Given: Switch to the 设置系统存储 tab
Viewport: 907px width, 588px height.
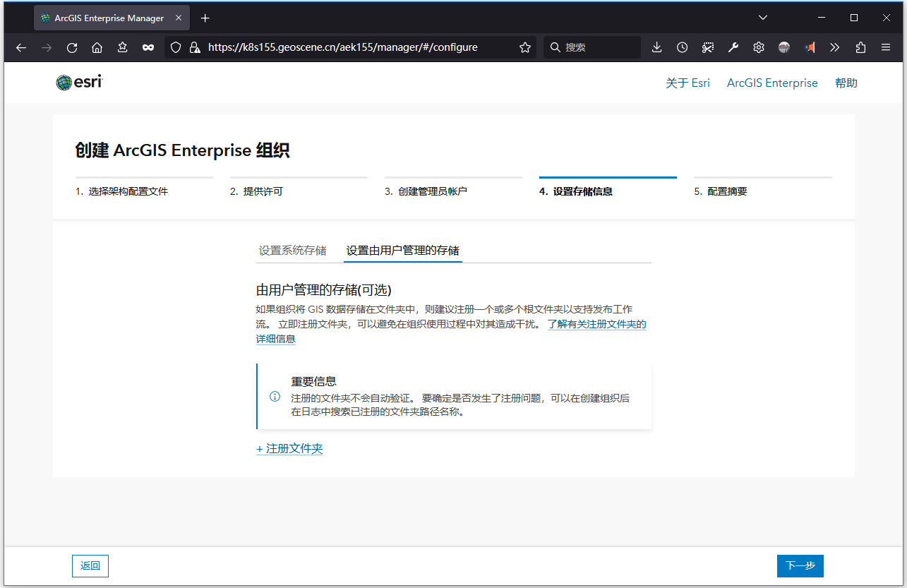Looking at the screenshot, I should coord(292,251).
